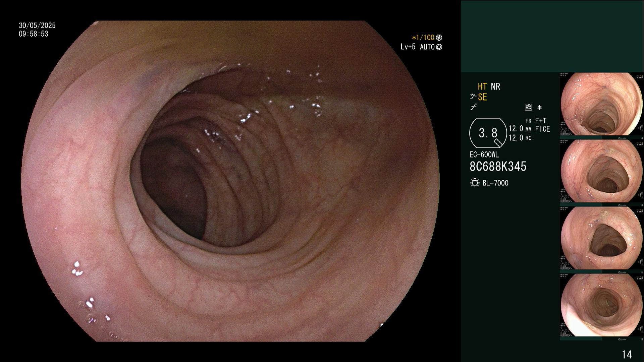Click the MM: FICE mode setting

tap(538, 129)
